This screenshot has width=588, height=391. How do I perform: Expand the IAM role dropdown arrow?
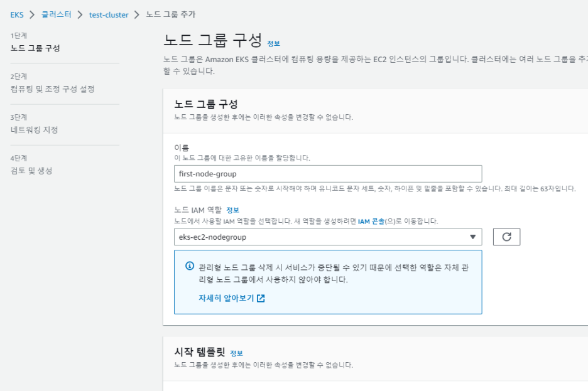472,237
